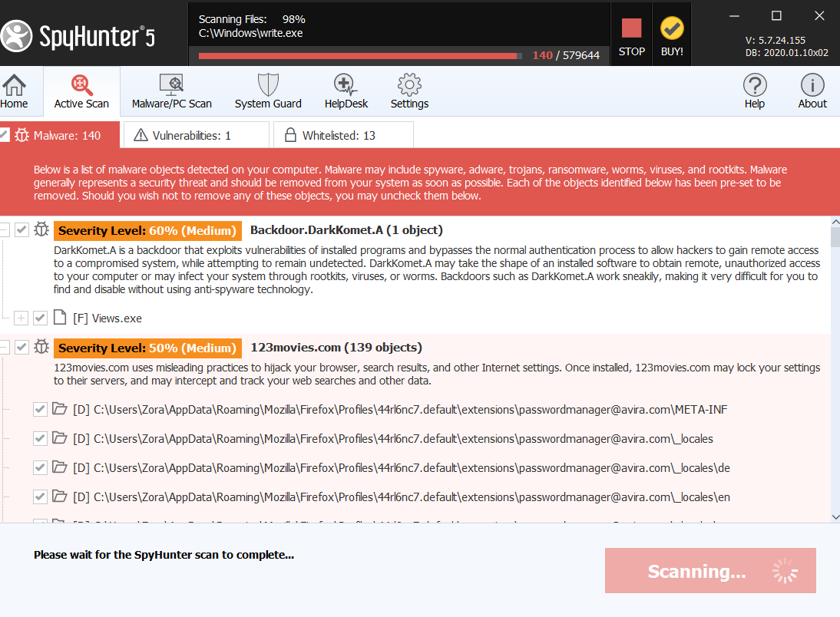Select the Backdoor.DarkKomet.A (1 object) heading

[346, 229]
